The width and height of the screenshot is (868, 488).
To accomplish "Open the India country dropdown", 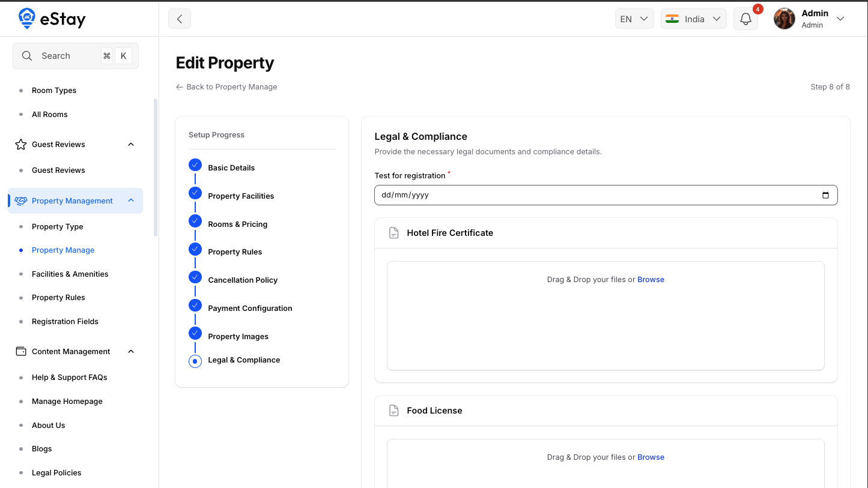I will pyautogui.click(x=694, y=19).
